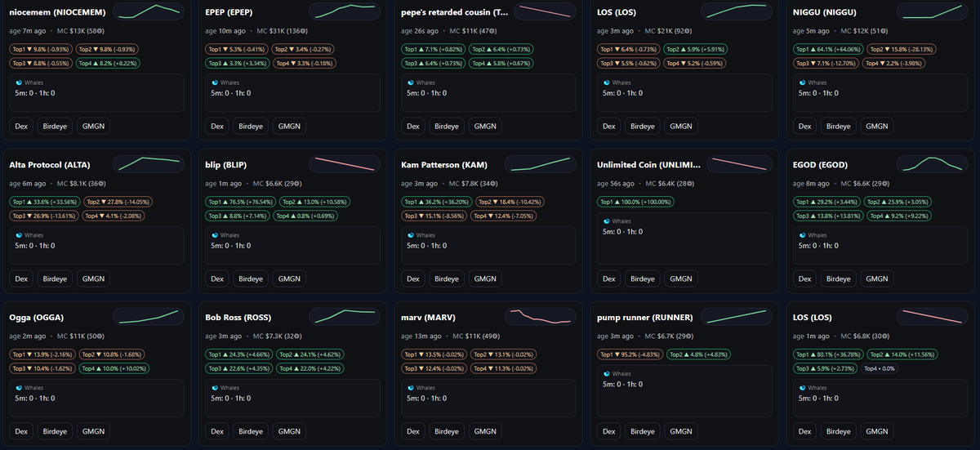Viewport: 980px width, 450px height.
Task: Click the Whales icon in Alta Protocol card
Action: point(19,235)
